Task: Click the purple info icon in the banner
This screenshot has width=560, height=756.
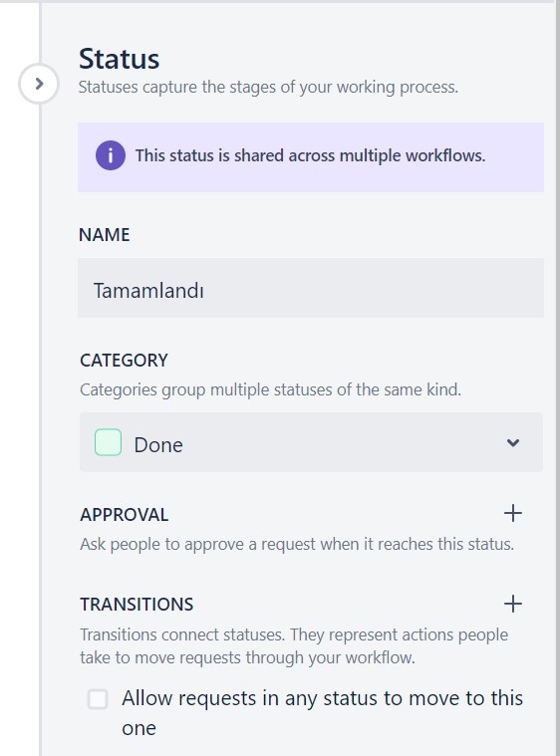Action: 111,155
